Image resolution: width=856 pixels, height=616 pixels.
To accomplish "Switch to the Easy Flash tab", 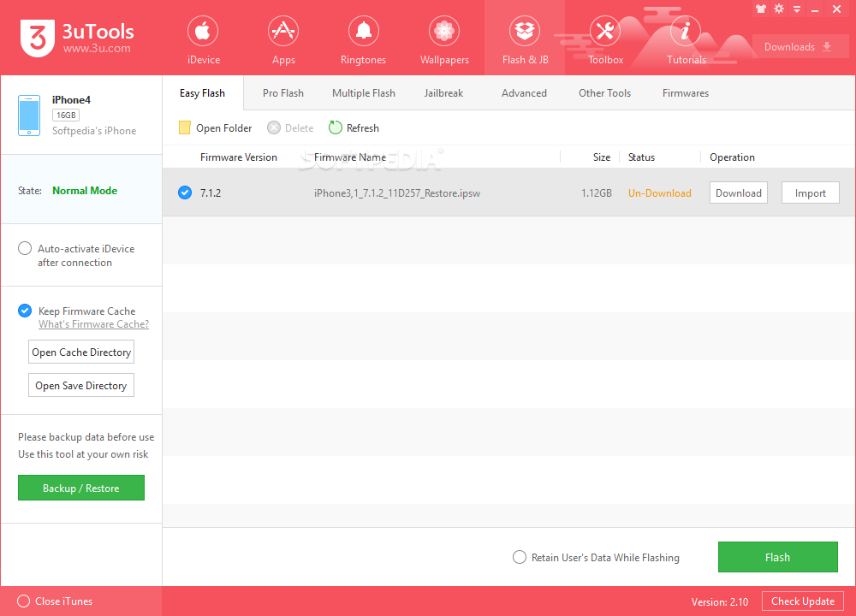I will pos(203,93).
